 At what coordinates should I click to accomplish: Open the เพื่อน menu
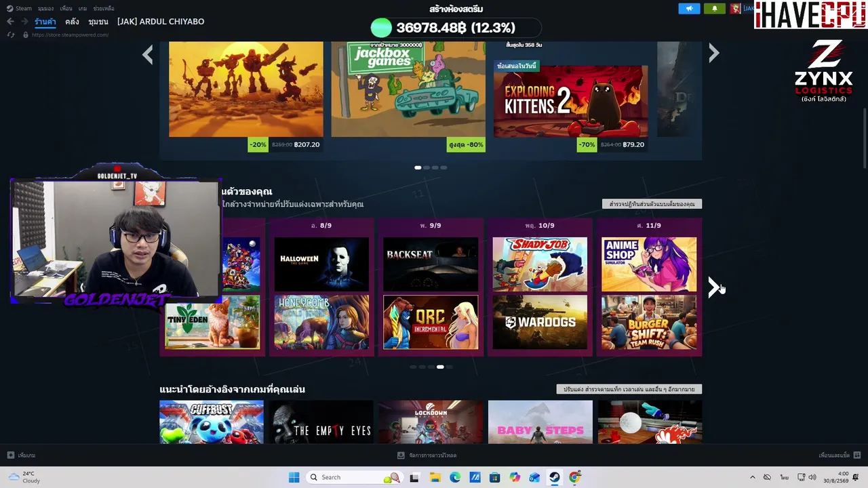[66, 8]
